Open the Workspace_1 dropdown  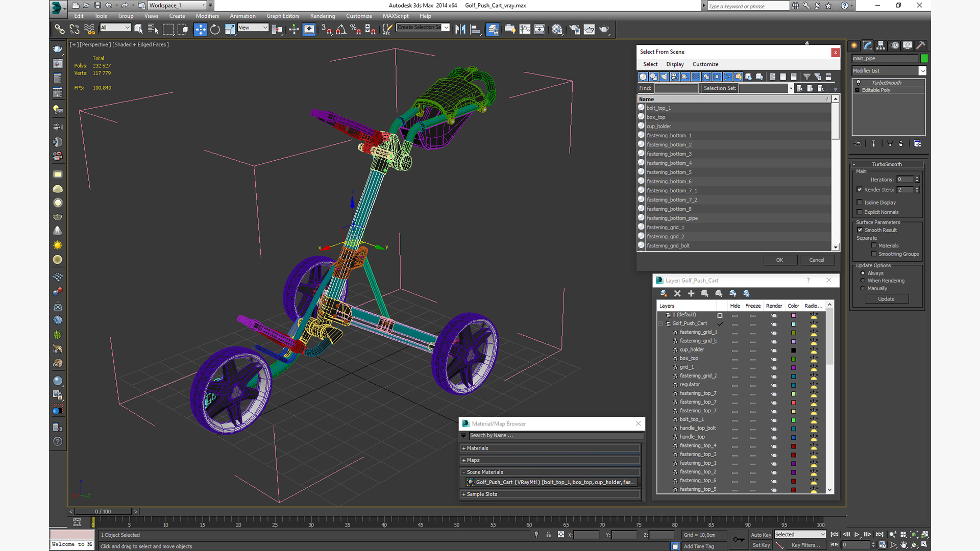click(x=177, y=5)
